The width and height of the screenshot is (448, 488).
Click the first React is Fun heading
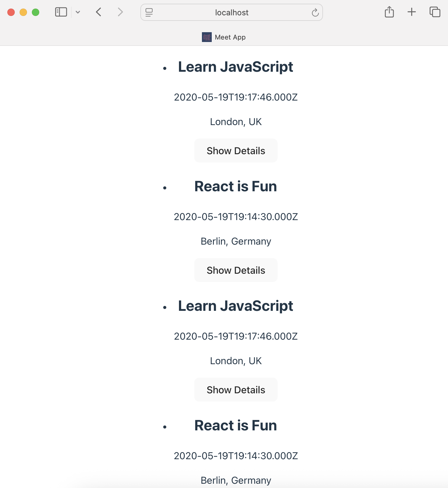(236, 186)
